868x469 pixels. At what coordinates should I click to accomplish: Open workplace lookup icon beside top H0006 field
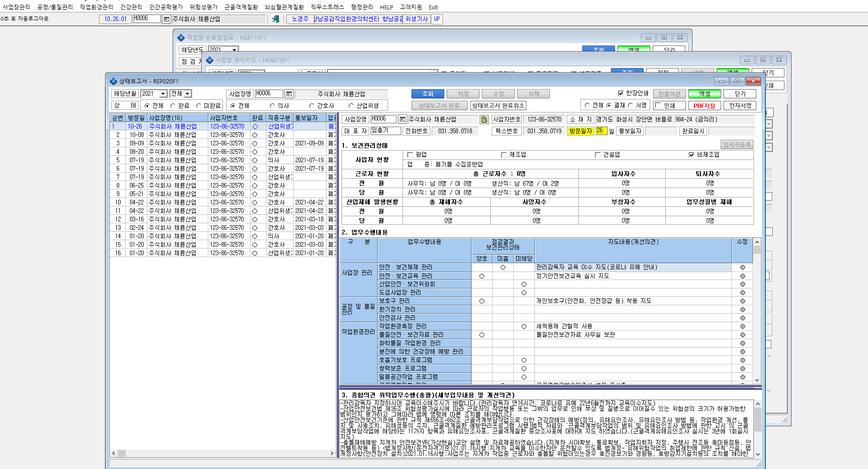point(166,19)
